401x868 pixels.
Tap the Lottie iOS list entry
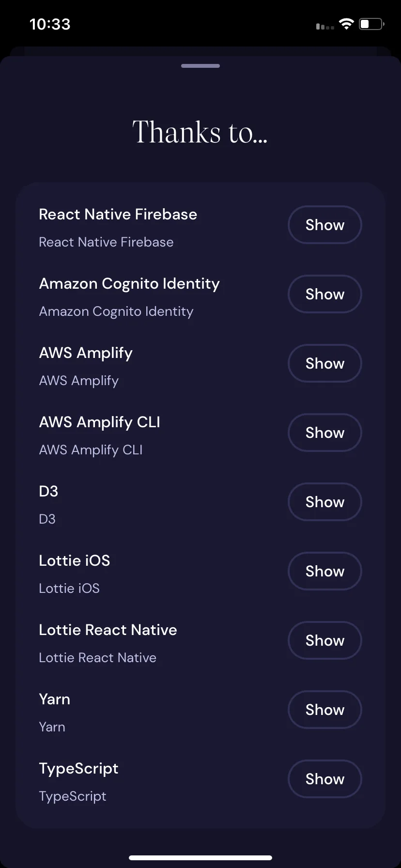pyautogui.click(x=200, y=571)
